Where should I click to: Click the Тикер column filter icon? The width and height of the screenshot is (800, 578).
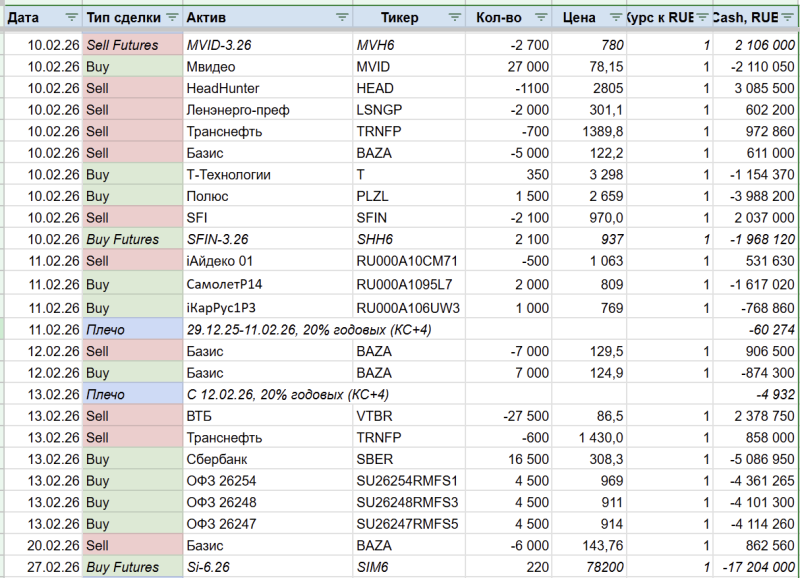455,18
